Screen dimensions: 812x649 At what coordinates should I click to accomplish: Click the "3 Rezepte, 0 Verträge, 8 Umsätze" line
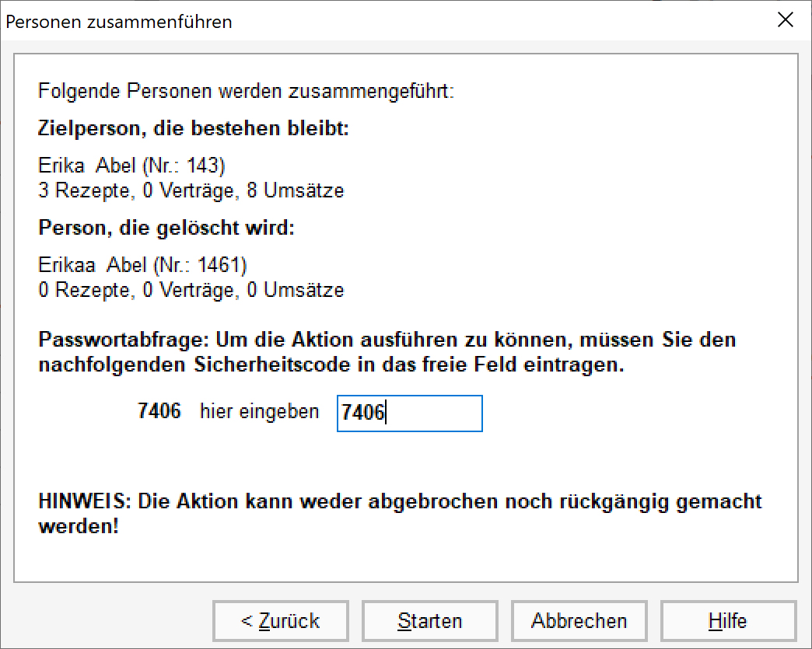[x=191, y=190]
